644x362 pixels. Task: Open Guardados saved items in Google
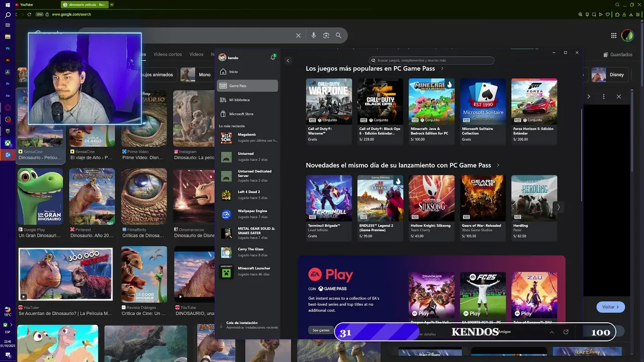pos(617,54)
